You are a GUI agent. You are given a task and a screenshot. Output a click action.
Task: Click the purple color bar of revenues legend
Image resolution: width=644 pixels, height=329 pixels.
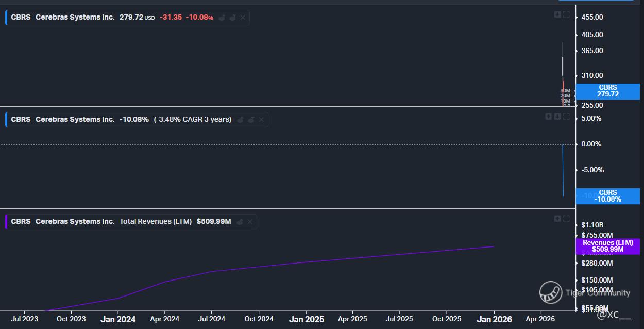click(6, 222)
